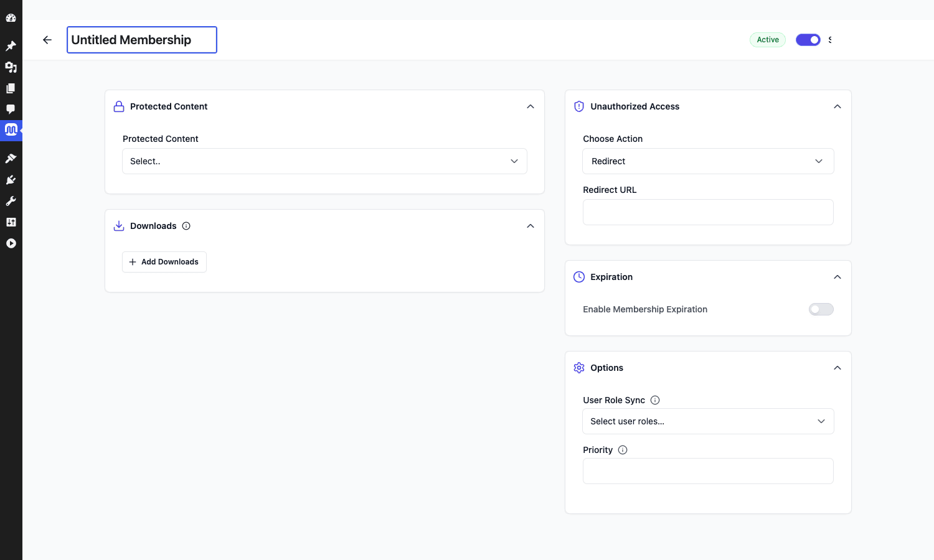Viewport: 934px width, 560px height.
Task: Click the Priority input field
Action: point(708,471)
